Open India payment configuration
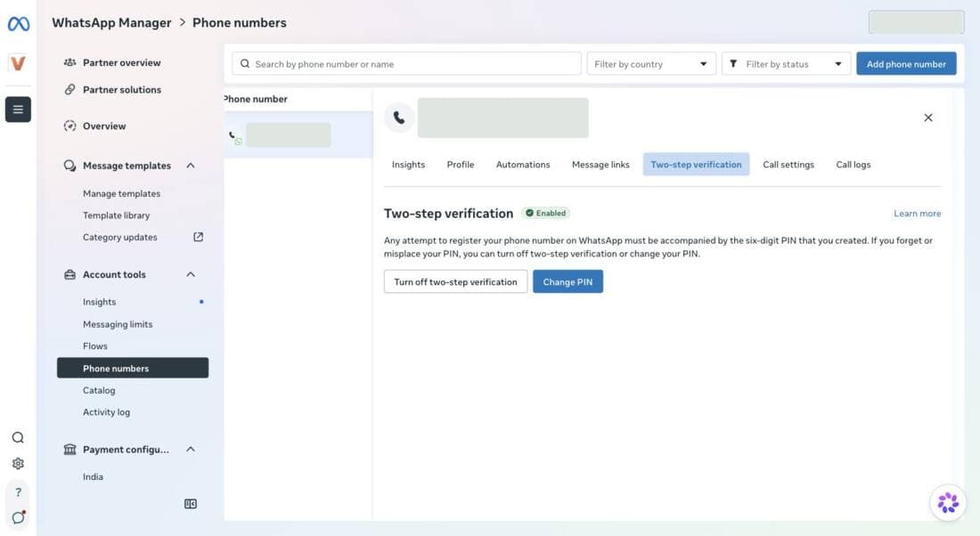 (x=94, y=476)
